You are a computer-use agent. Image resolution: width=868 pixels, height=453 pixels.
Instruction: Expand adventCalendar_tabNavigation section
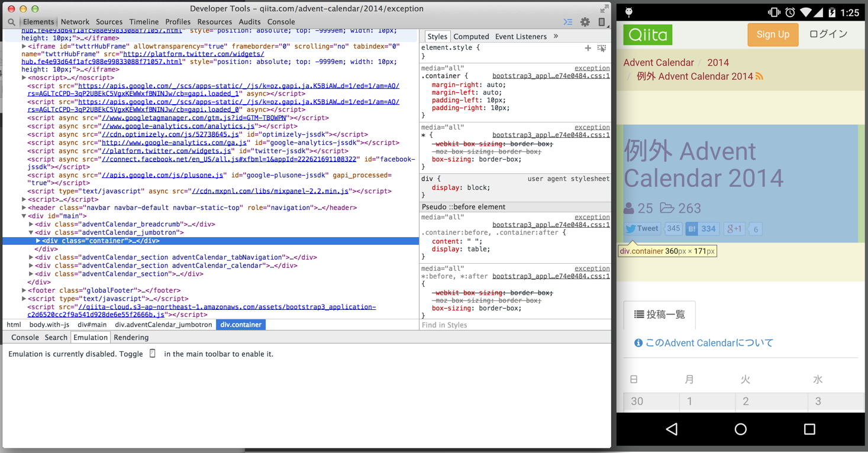[31, 257]
